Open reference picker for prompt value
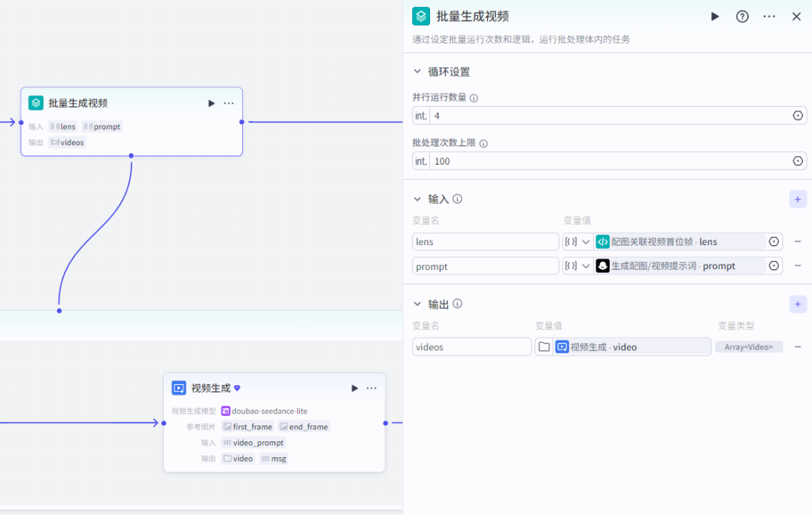 point(774,266)
